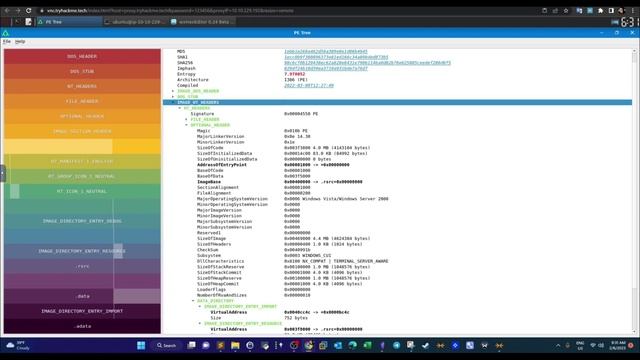Select the IMAGE_SECTION_HEADER map block

(x=82, y=131)
